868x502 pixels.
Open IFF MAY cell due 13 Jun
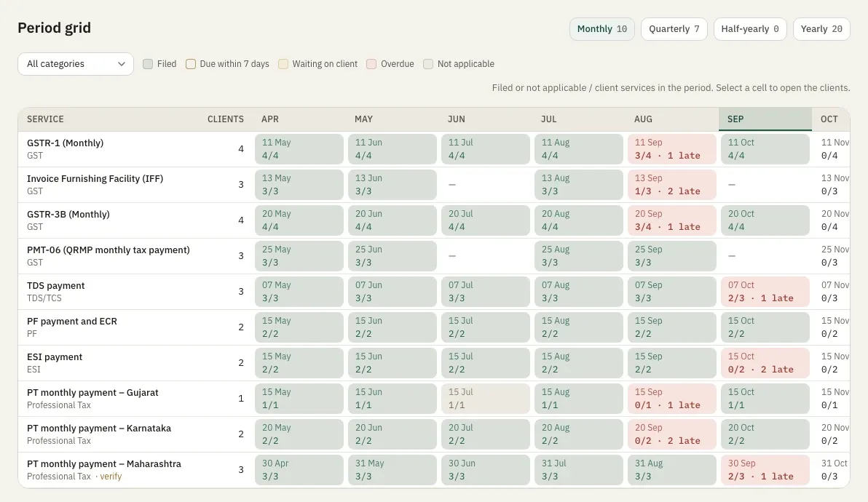click(392, 185)
